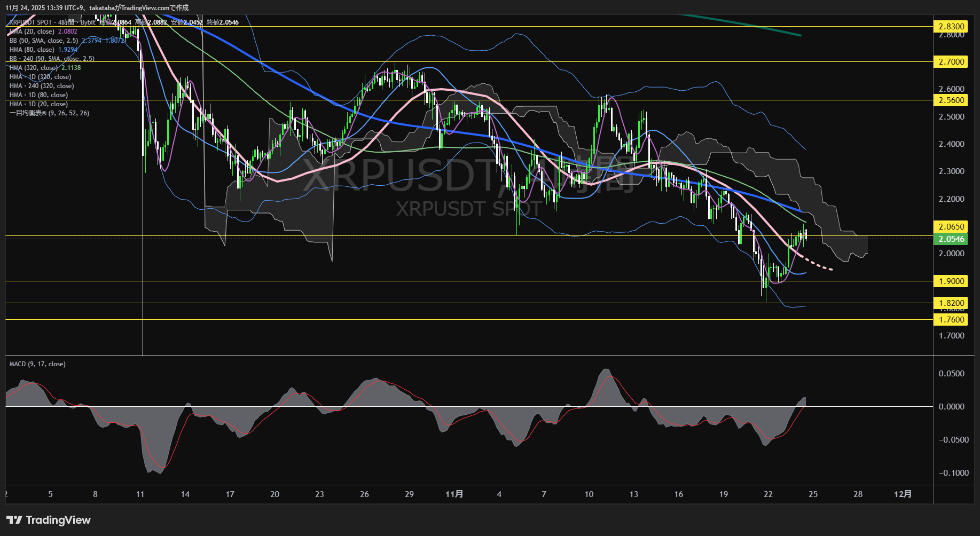The width and height of the screenshot is (980, 536).
Task: Click the green 2.0546 current price label
Action: [x=951, y=239]
